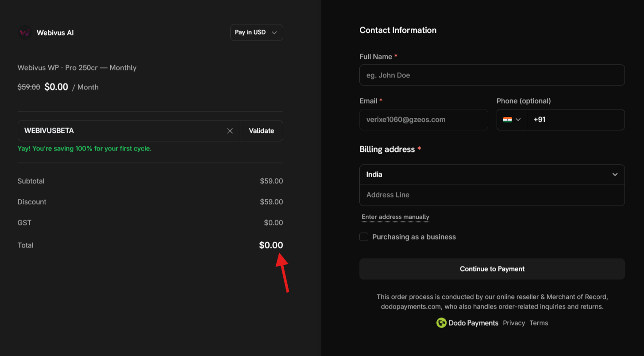Click the Billing address label
The image size is (644, 356).
point(387,149)
